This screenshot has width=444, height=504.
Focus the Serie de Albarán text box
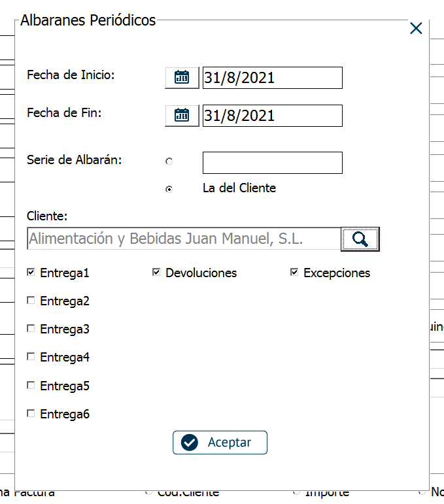(272, 163)
